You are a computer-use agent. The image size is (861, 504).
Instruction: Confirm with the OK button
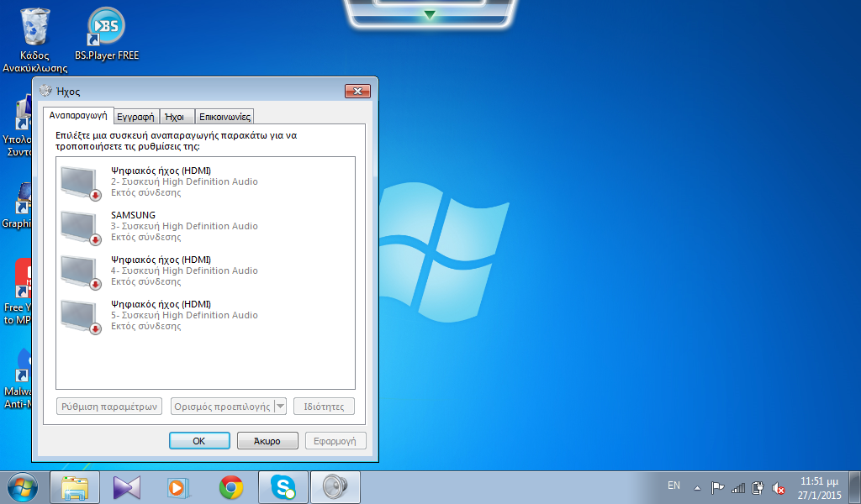[x=199, y=441]
